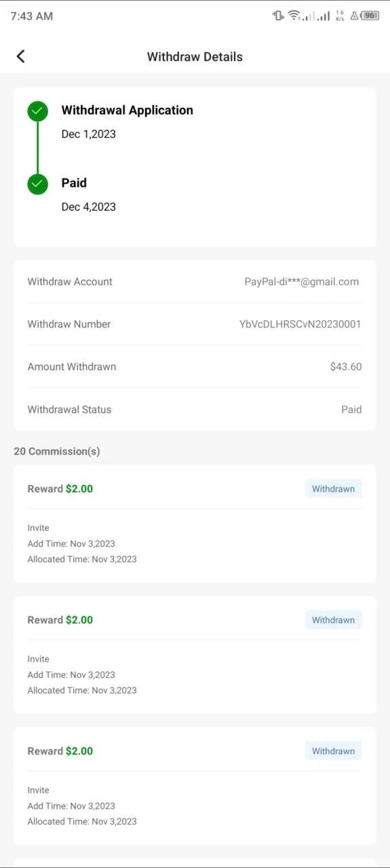Tap the 20 Commission(s) heading
390x868 pixels.
[57, 451]
